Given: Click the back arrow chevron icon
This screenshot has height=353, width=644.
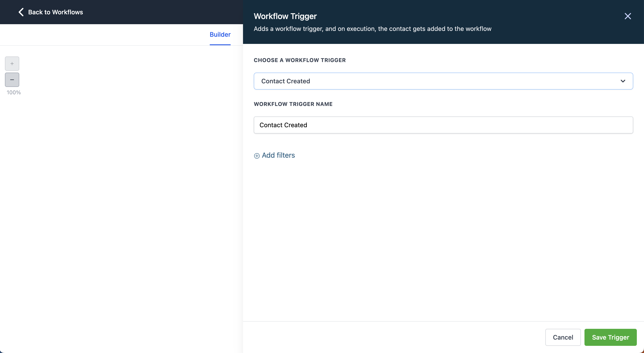Looking at the screenshot, I should click(21, 12).
